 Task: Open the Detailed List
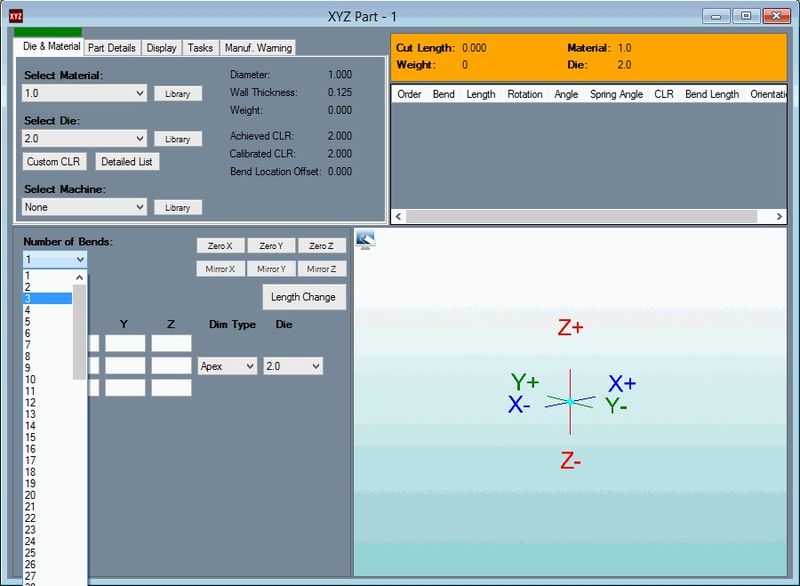point(127,161)
